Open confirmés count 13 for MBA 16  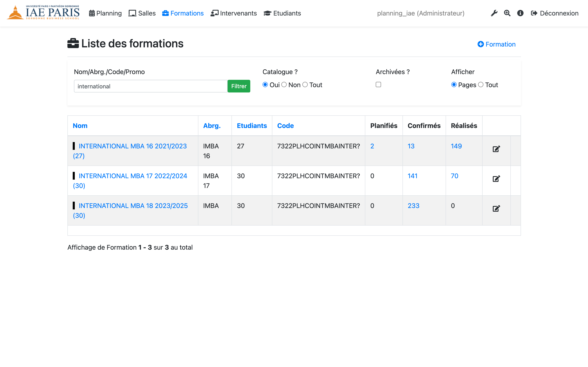point(411,146)
